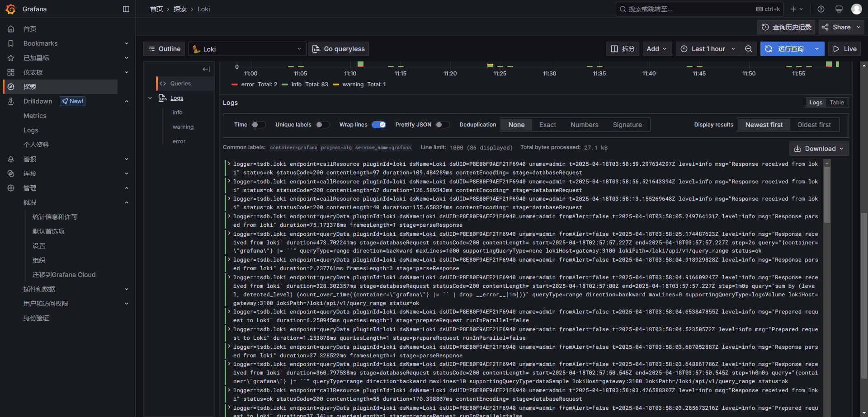Select Metrics under Drilldown menu

tap(35, 116)
